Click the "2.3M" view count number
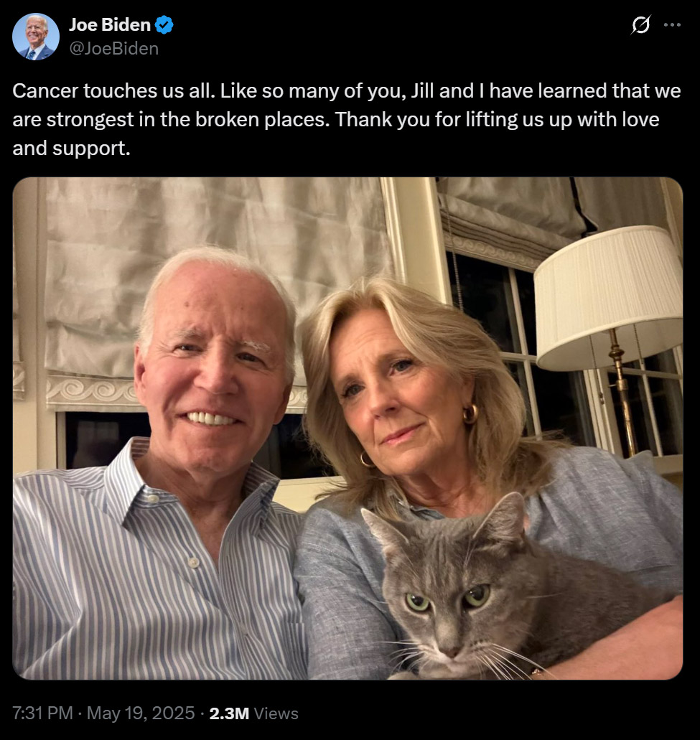 click(x=228, y=713)
